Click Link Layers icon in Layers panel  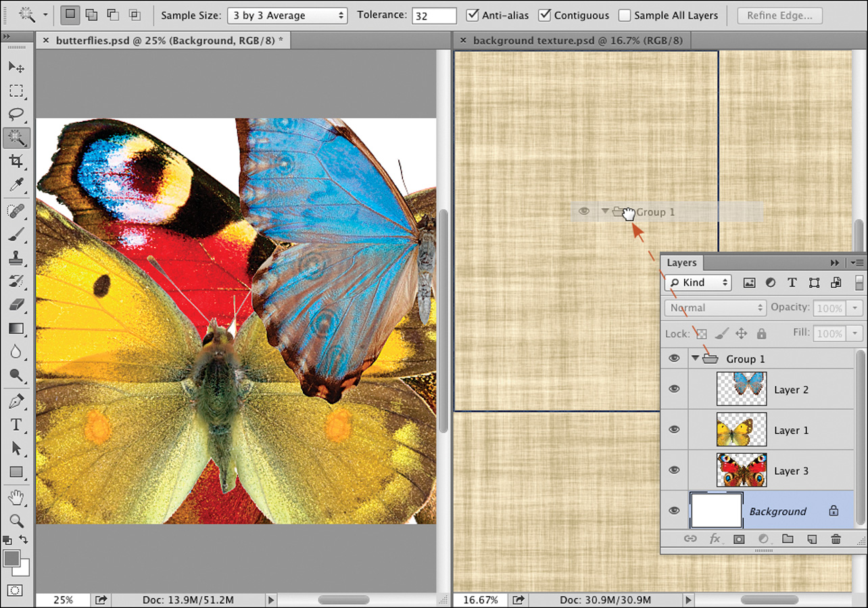(690, 539)
